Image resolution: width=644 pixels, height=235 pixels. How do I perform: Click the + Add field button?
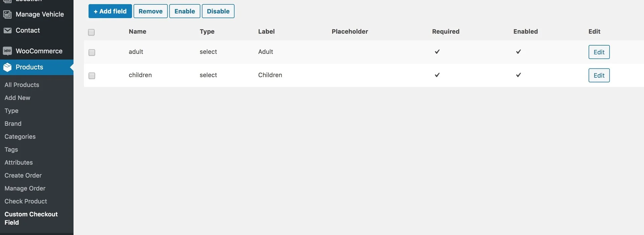110,11
